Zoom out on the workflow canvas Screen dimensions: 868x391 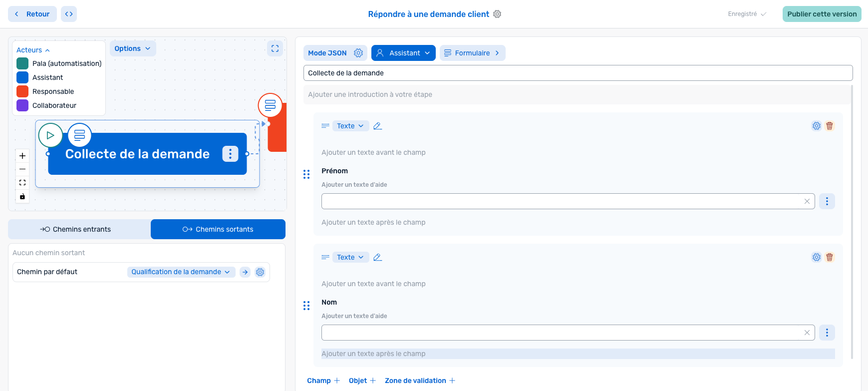pyautogui.click(x=22, y=169)
